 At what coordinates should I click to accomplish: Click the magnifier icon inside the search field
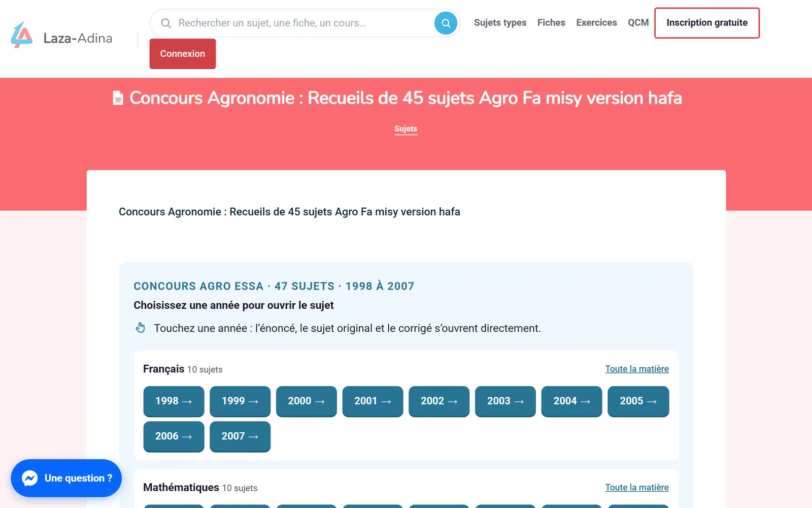tap(166, 23)
